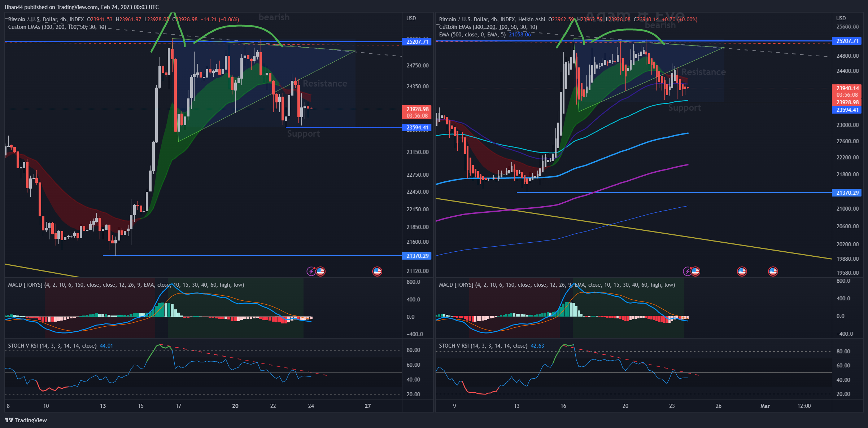Open the US flag event beside the lightning icon on the Heikin Ashi chart
Screen dimensions: 868x428
695,271
